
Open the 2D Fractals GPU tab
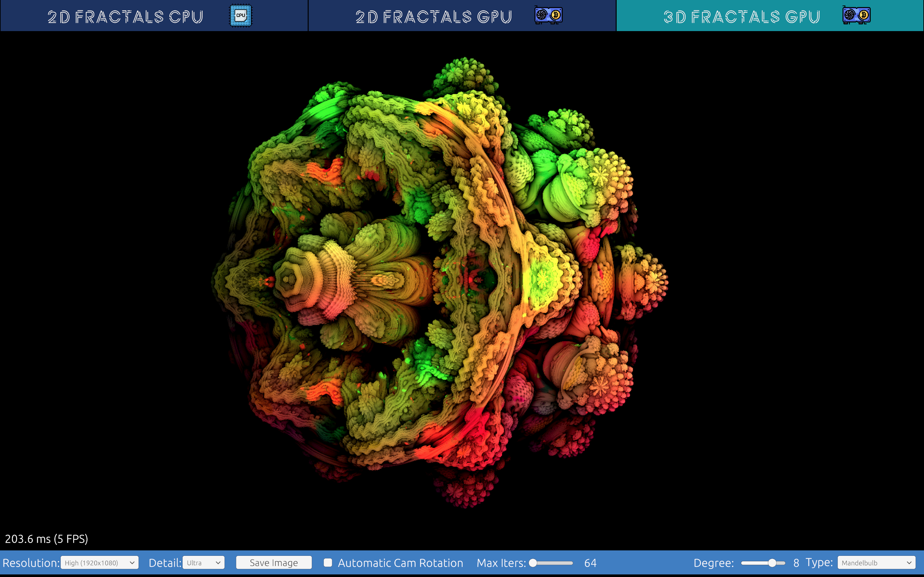pos(433,16)
